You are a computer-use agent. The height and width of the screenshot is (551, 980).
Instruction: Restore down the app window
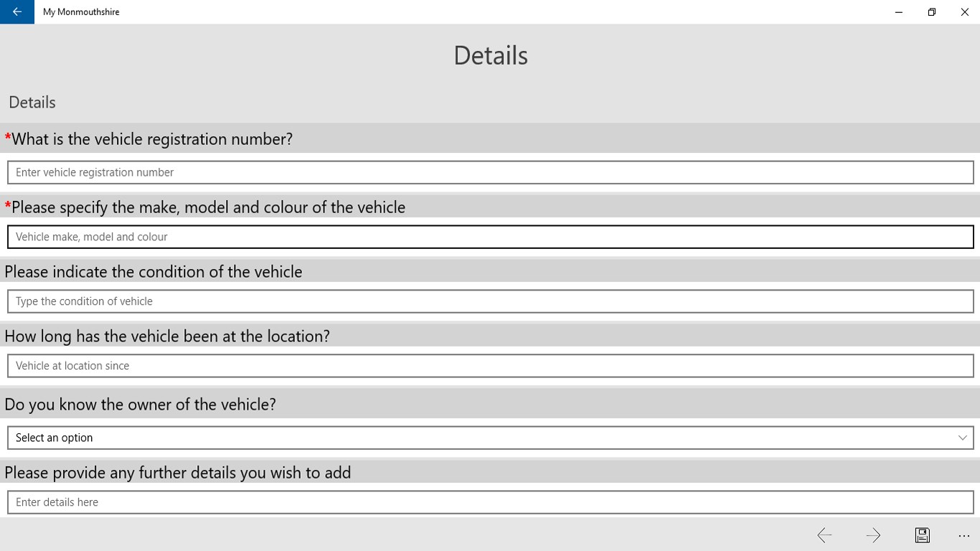(x=932, y=12)
